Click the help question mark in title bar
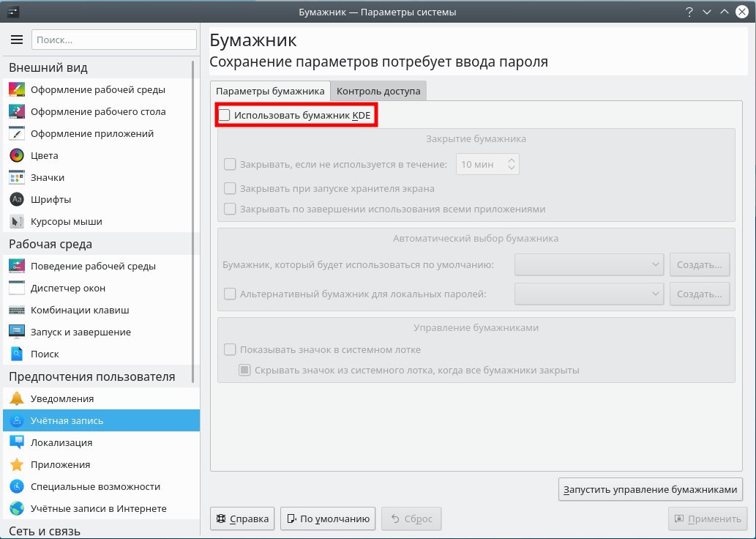This screenshot has width=756, height=539. tap(689, 12)
